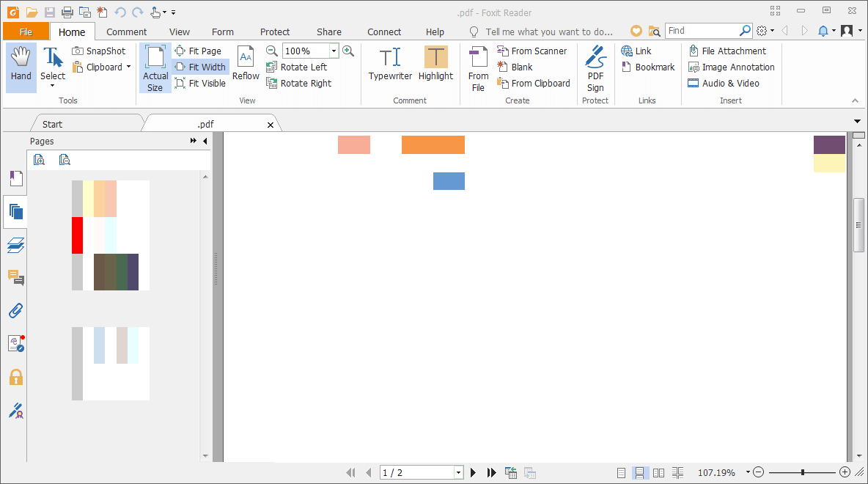Toggle Fit Width view

coord(200,67)
